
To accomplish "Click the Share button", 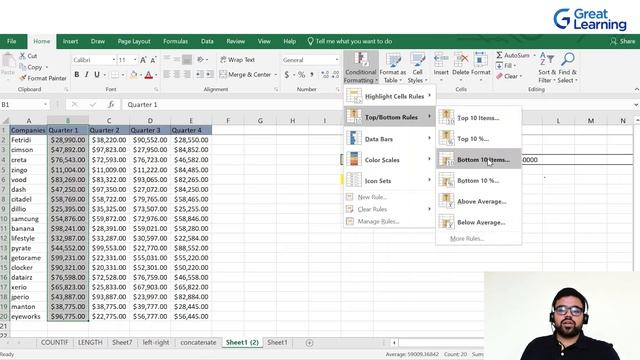I will coord(623,41).
